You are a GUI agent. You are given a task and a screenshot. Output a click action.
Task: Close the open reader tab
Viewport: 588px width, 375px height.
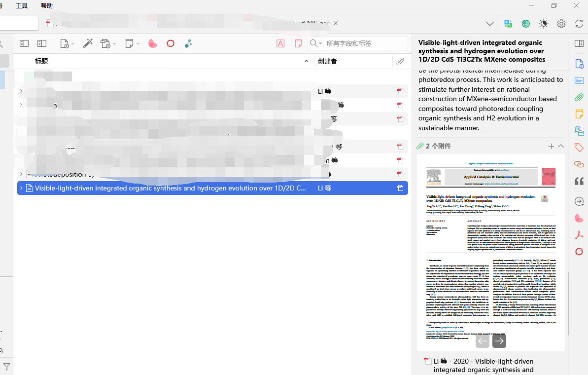[x=336, y=23]
